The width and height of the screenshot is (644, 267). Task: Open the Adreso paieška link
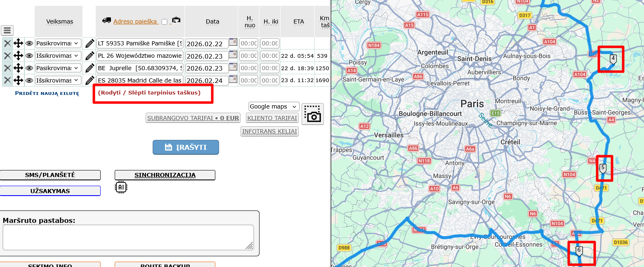[x=135, y=21]
